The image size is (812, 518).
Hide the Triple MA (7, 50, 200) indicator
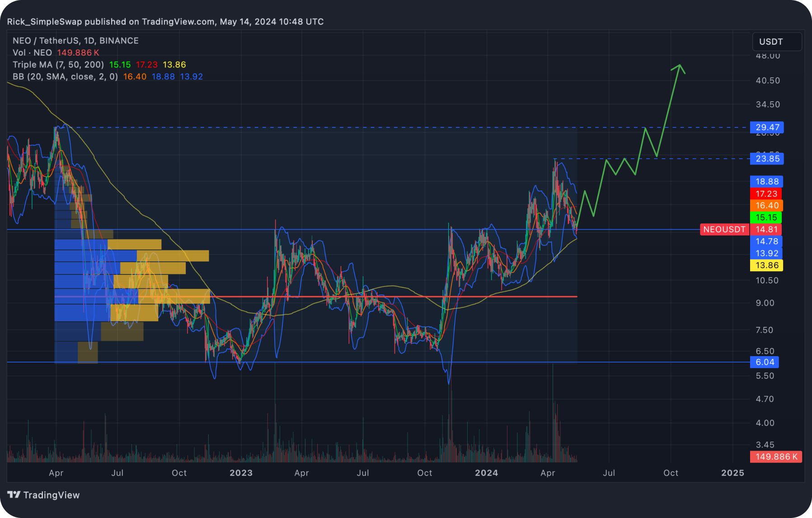59,65
